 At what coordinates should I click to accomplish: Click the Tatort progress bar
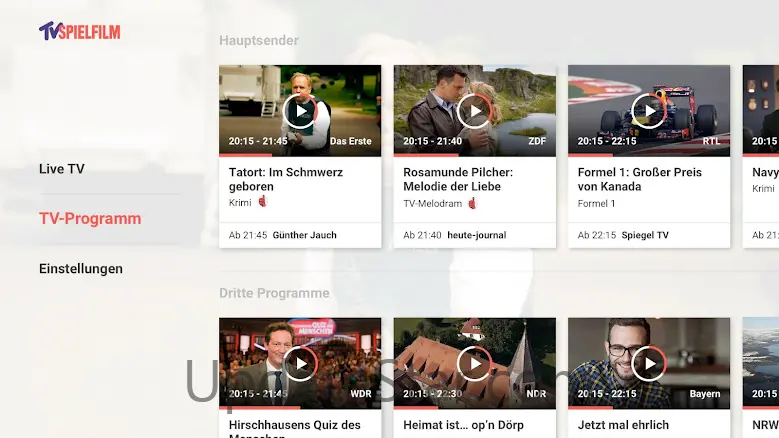(x=300, y=155)
